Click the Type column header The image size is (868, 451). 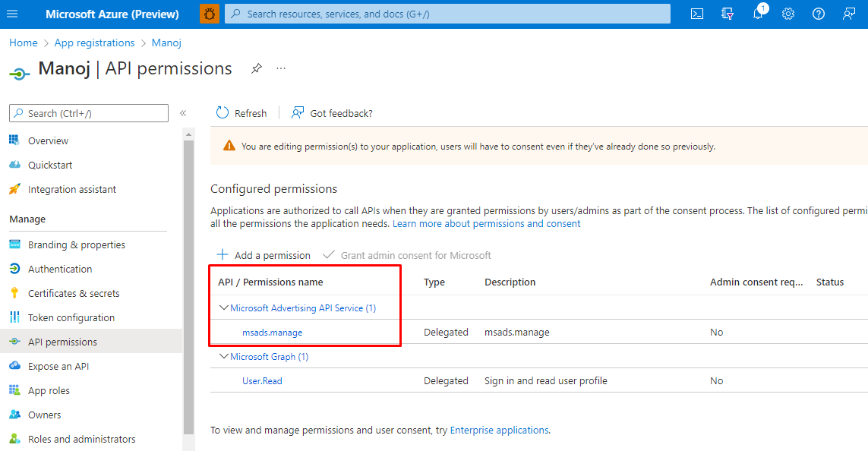point(434,282)
